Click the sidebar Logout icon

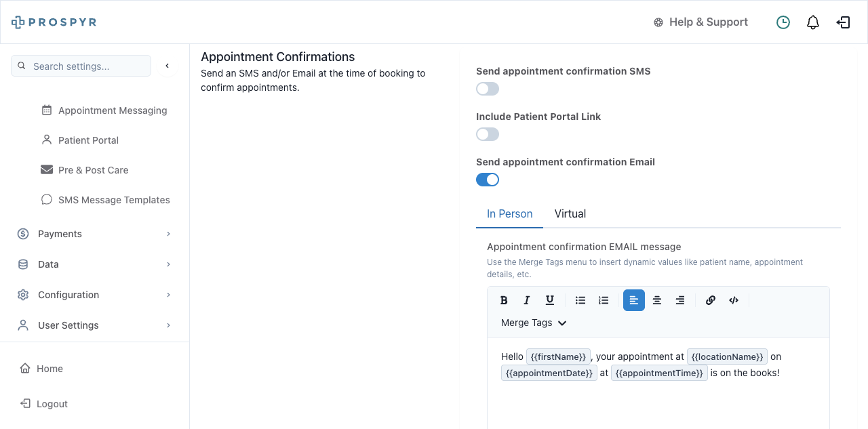coord(25,403)
